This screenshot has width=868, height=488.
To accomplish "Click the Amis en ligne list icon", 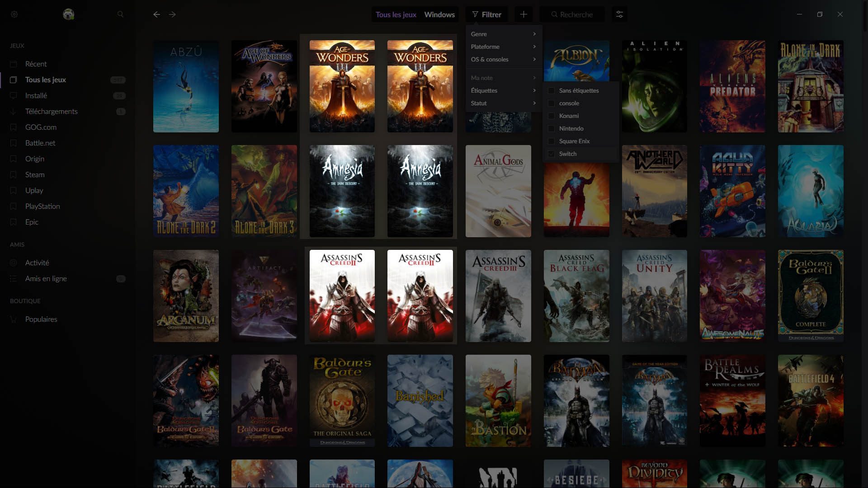I will 14,279.
